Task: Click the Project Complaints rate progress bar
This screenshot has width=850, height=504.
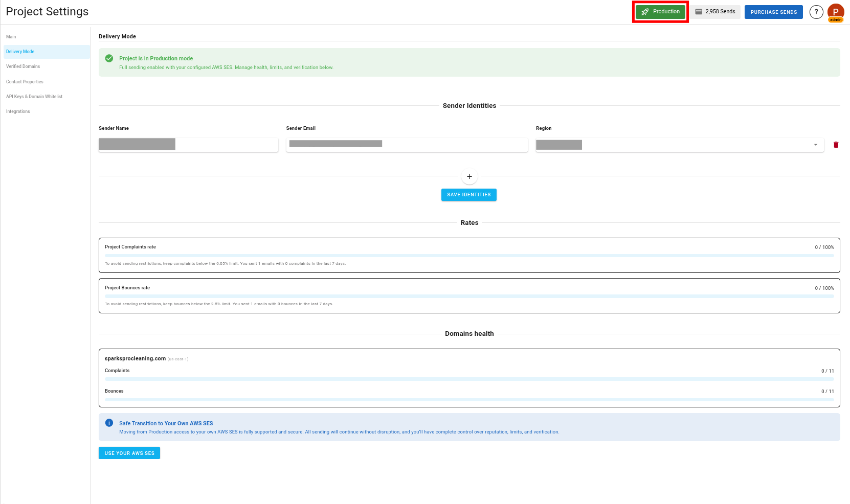Action: tap(469, 255)
